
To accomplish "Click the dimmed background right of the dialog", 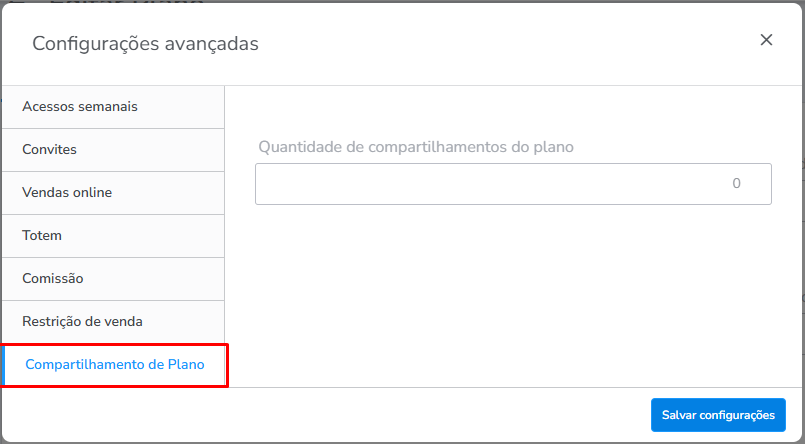I will click(x=802, y=250).
